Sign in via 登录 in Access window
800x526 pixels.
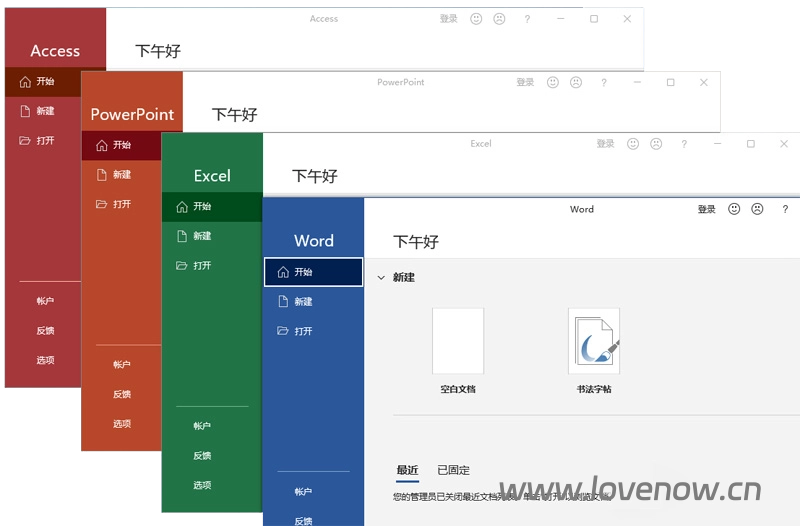click(x=448, y=19)
